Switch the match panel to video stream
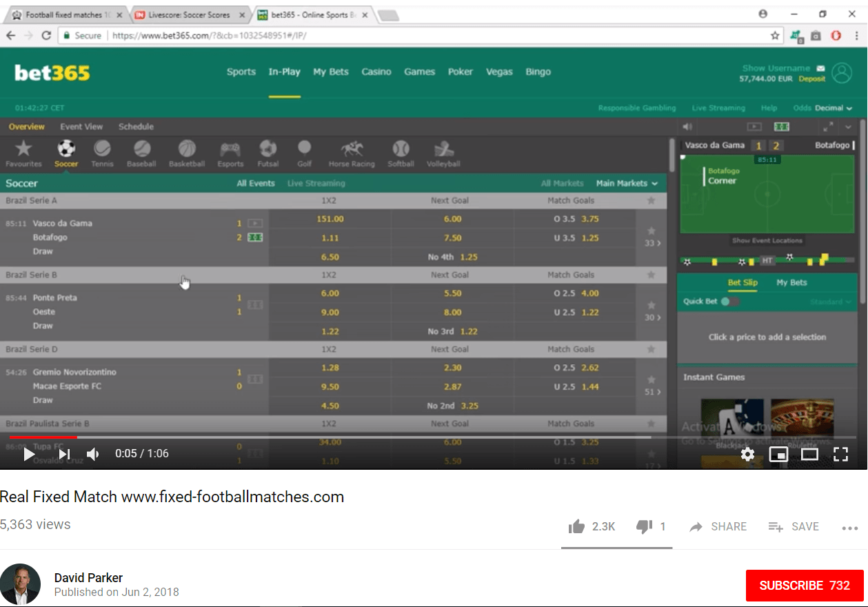The height and width of the screenshot is (607, 868). point(755,127)
